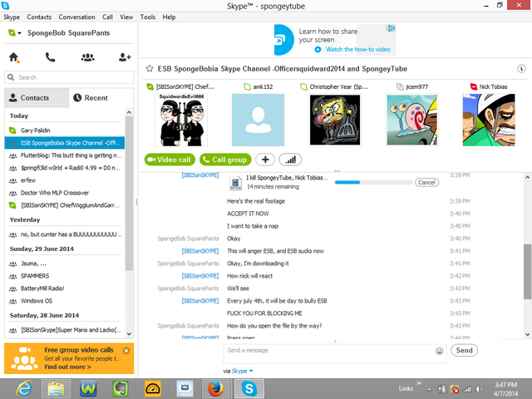Open the View menu
Screen dimensions: 532x399
pyautogui.click(x=126, y=17)
